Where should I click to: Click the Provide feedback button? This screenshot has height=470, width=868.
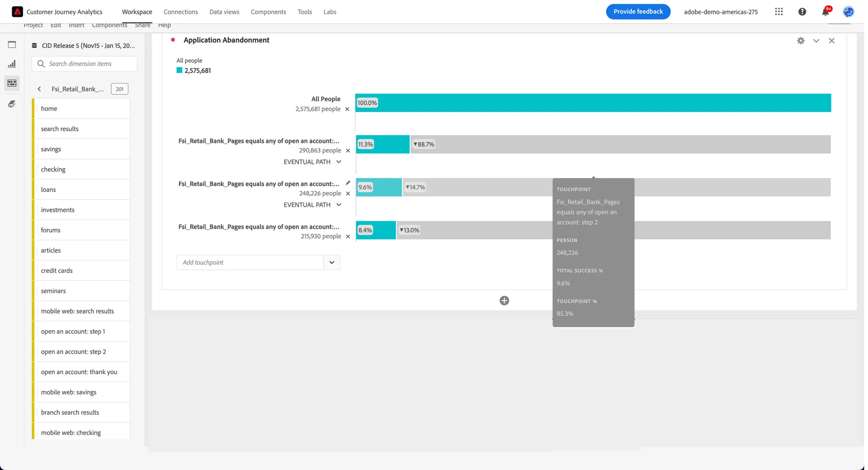click(638, 12)
